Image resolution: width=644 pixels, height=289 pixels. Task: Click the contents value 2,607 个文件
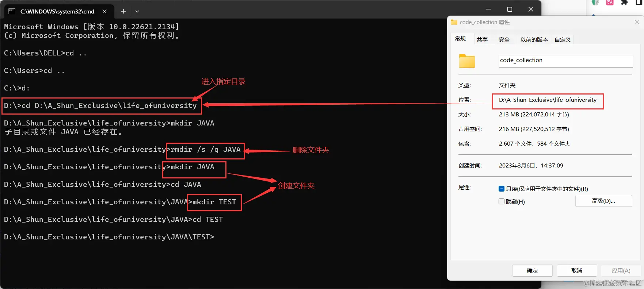[x=534, y=143]
